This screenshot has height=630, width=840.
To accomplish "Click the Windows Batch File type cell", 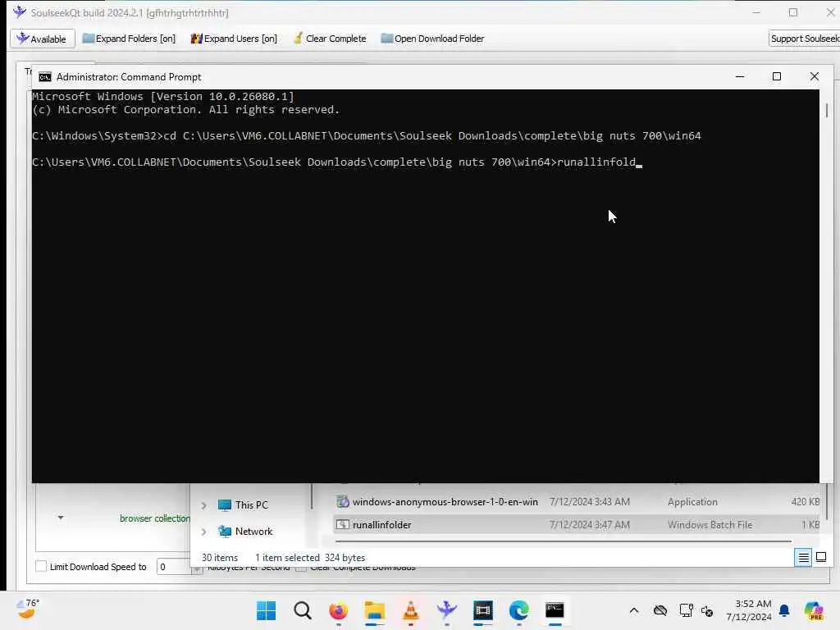I will pyautogui.click(x=710, y=525).
